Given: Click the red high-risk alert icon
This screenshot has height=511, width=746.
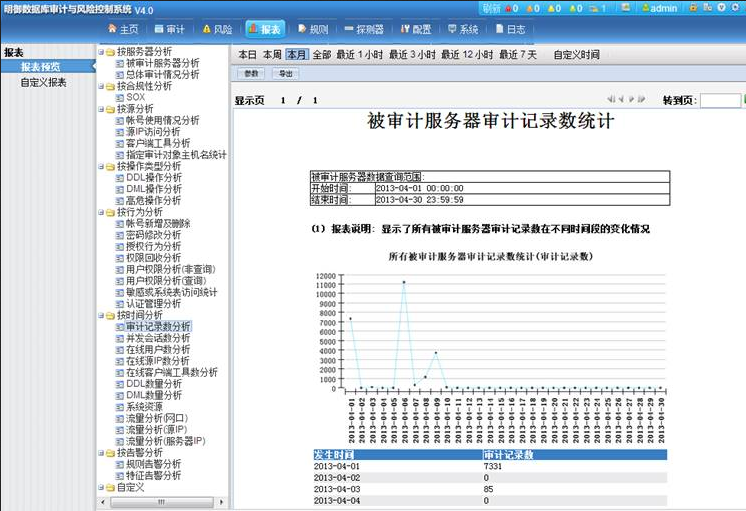Looking at the screenshot, I should point(508,8).
